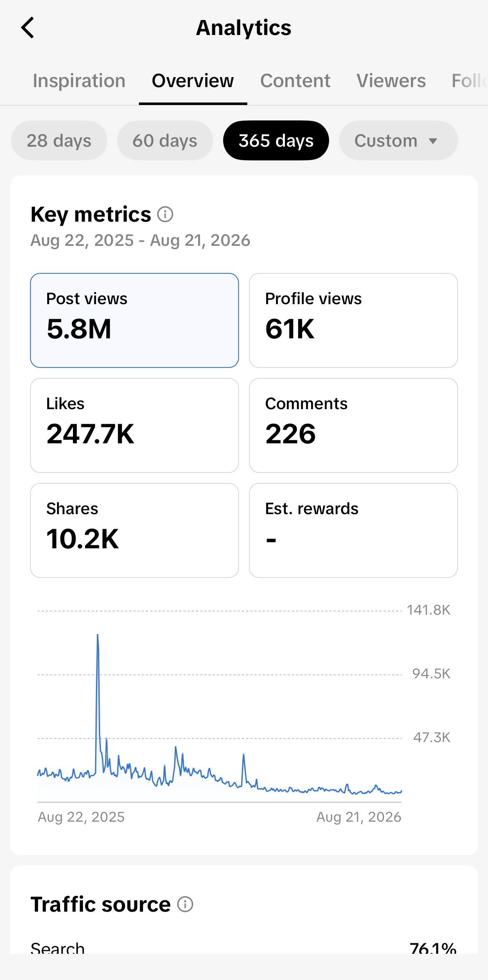Tap the back arrow icon

[x=28, y=28]
